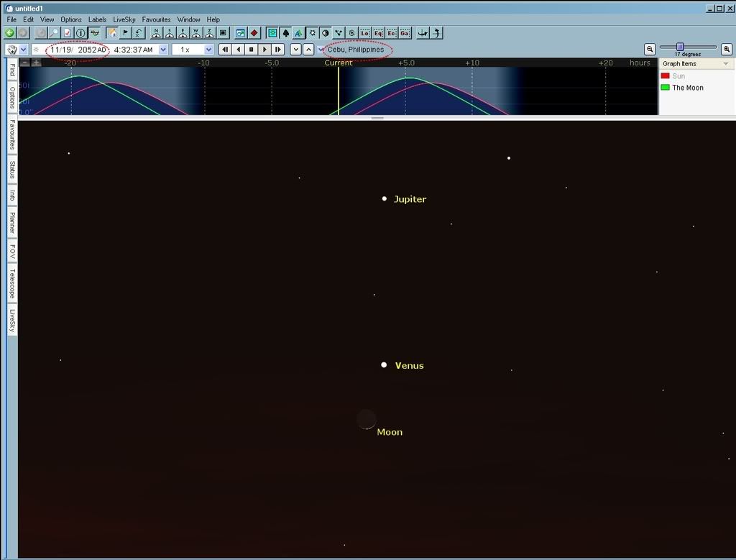
Task: Face South with the S compass icon
Action: point(170,33)
